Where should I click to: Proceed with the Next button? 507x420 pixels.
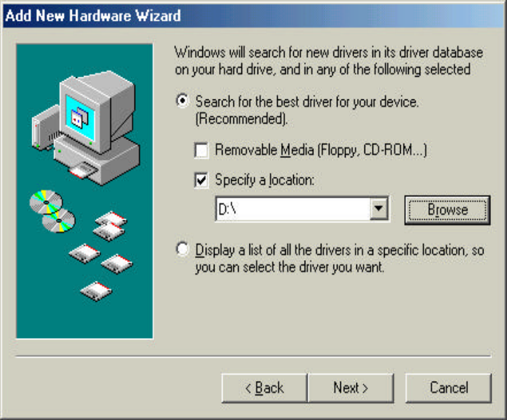(351, 388)
